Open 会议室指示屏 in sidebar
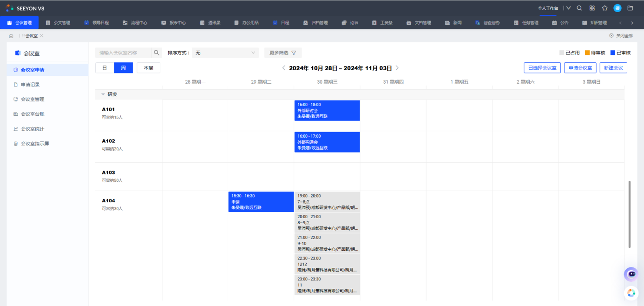The image size is (644, 306). tap(47, 144)
